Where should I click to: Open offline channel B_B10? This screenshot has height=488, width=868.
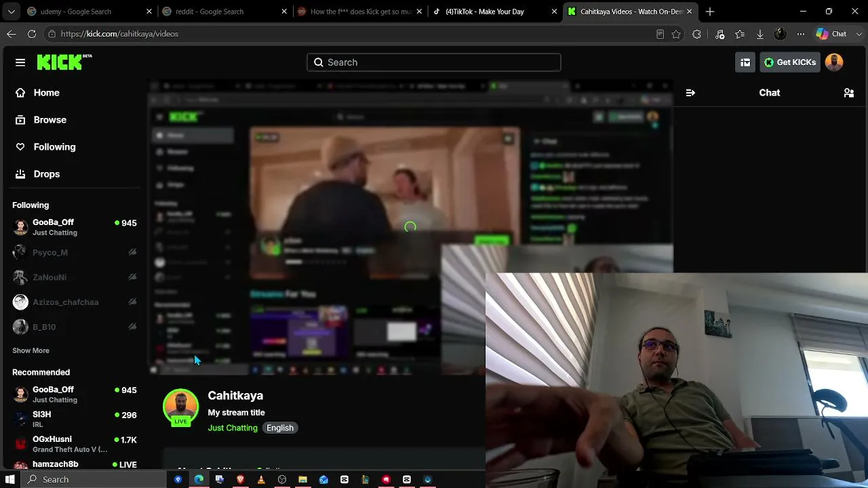pos(75,327)
